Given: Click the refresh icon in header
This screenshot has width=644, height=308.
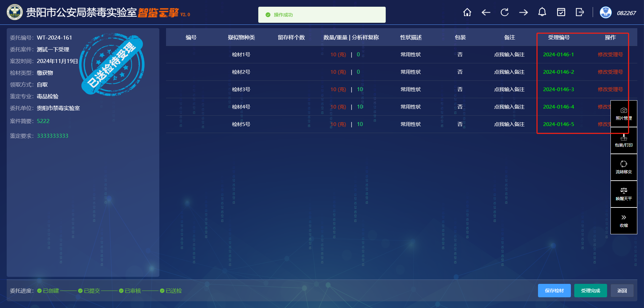Looking at the screenshot, I should (504, 13).
